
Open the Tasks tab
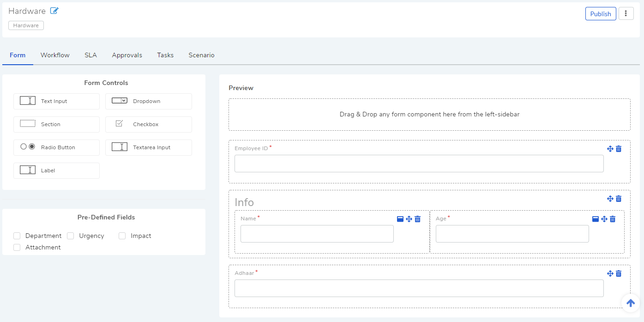(x=165, y=55)
